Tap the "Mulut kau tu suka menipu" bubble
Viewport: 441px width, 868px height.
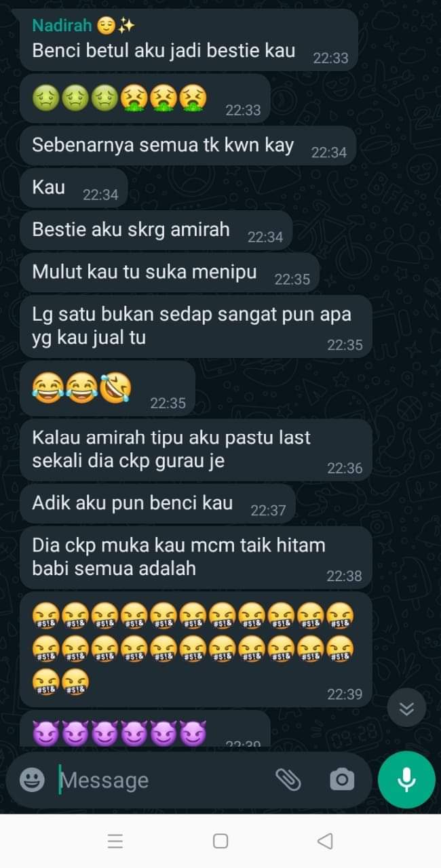tap(170, 273)
